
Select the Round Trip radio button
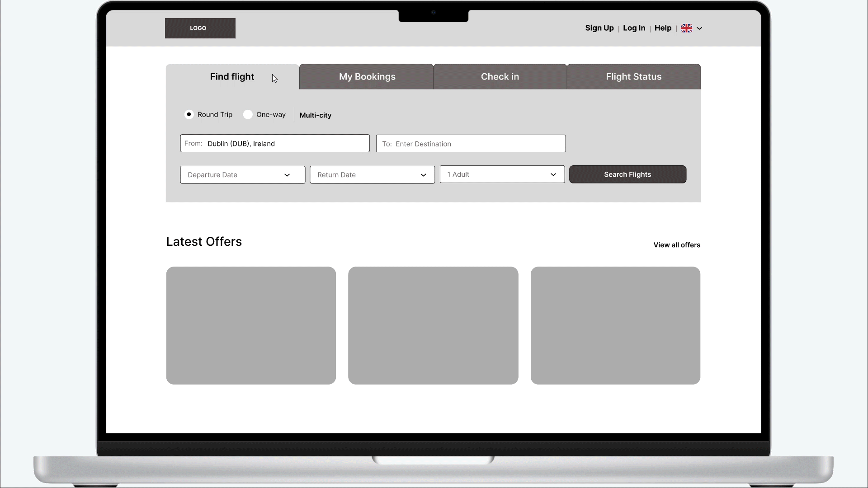(189, 114)
